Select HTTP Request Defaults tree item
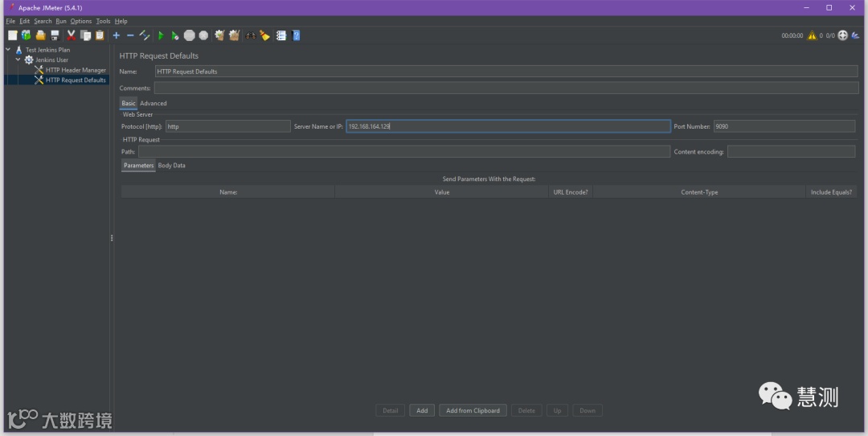This screenshot has height=436, width=868. [x=76, y=80]
